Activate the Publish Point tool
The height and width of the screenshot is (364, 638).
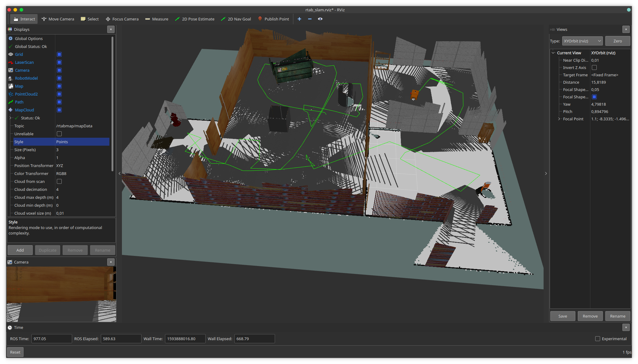(273, 19)
